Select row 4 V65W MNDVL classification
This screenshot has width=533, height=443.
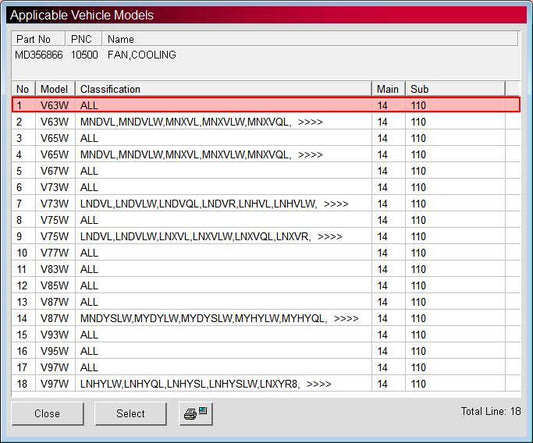tap(186, 155)
